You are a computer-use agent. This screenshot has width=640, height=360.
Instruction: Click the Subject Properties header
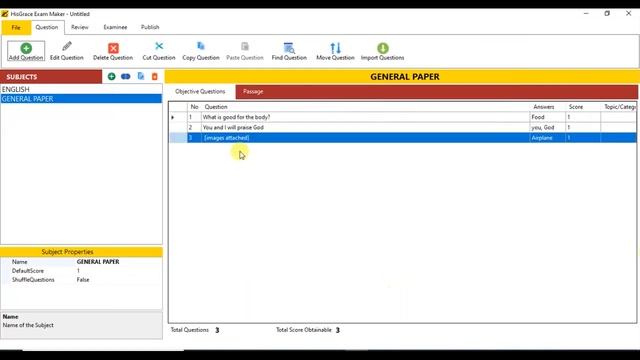coord(81,252)
